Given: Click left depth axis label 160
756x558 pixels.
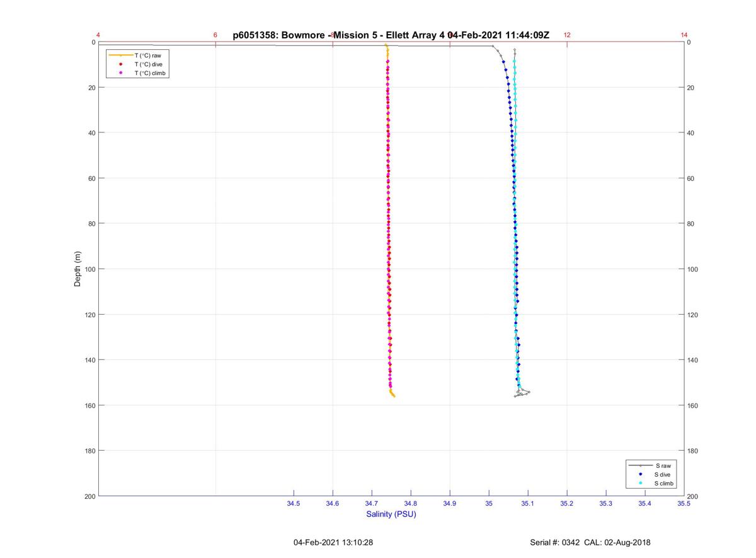Looking at the screenshot, I should 89,405.
